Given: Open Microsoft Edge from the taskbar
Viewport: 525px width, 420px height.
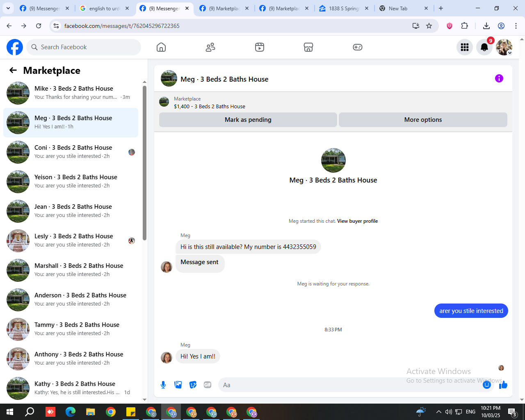Looking at the screenshot, I should (71, 412).
